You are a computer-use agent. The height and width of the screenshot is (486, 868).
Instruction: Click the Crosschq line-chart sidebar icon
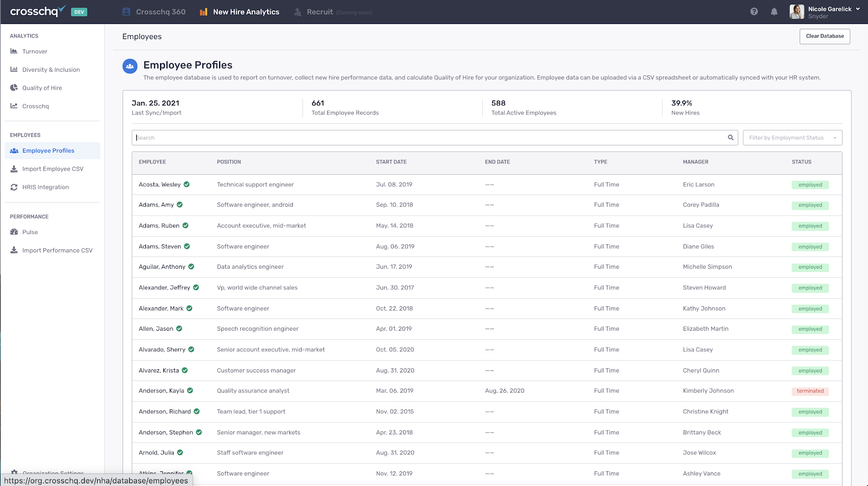14,106
